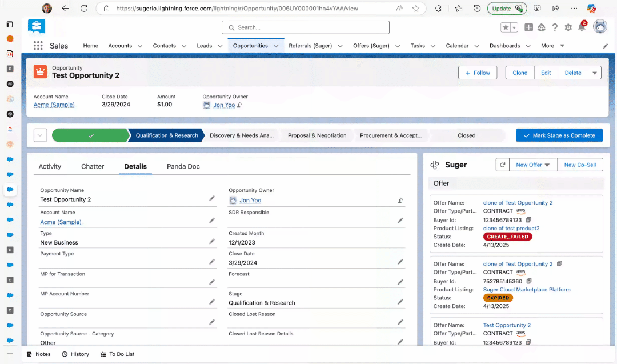Open Suger Cloud Marketplace Platform listing
Image resolution: width=617 pixels, height=364 pixels.
coord(527,289)
